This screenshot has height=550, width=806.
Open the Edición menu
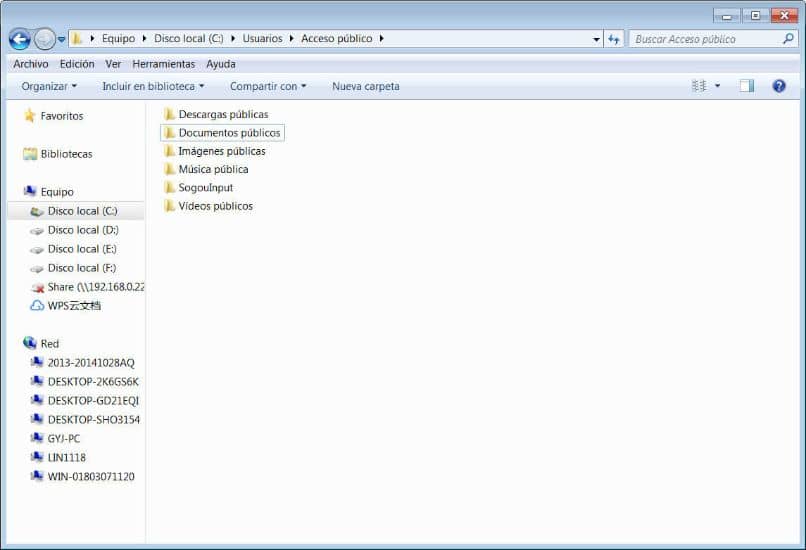77,64
